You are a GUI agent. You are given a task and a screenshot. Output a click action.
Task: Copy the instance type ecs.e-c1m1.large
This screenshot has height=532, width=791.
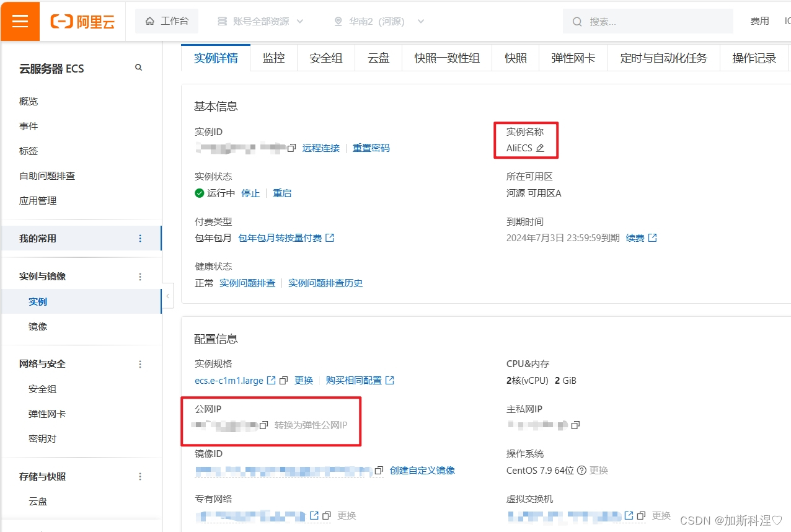[x=284, y=380]
